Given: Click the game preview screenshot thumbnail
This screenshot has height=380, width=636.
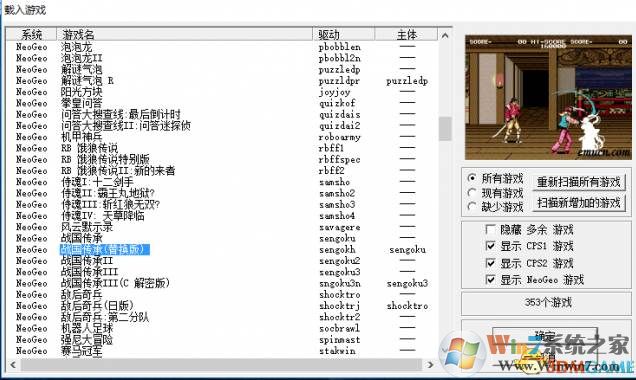Looking at the screenshot, I should pyautogui.click(x=548, y=98).
